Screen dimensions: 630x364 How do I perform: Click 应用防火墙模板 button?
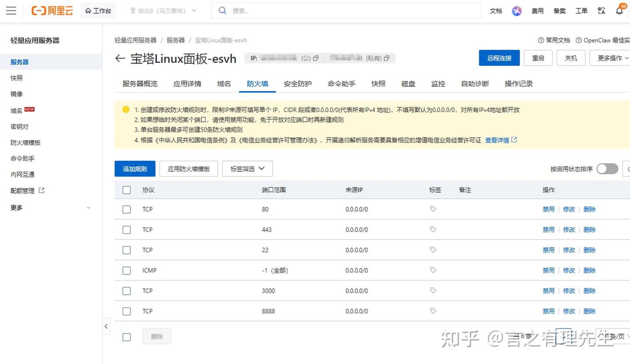(x=189, y=169)
